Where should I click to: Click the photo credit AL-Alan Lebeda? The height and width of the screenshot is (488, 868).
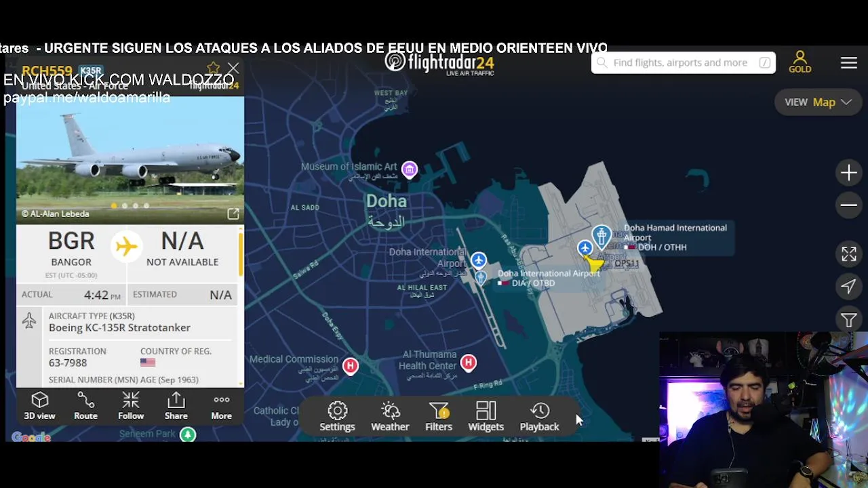pyautogui.click(x=55, y=214)
